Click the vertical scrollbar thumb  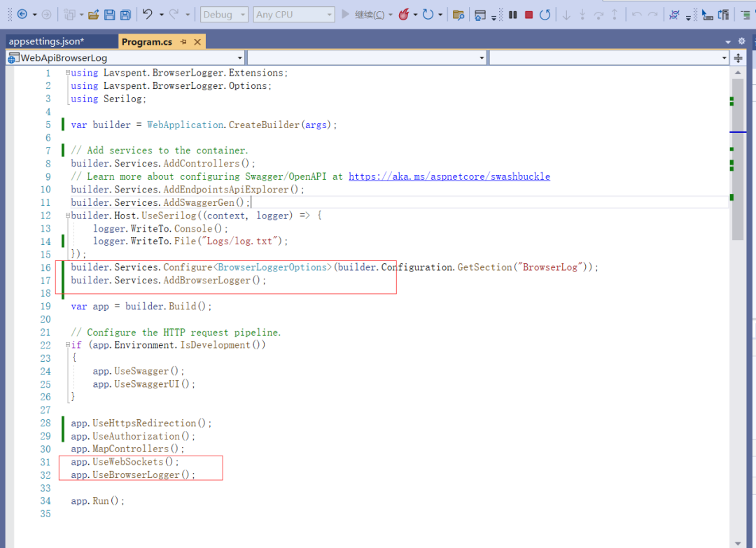click(738, 159)
